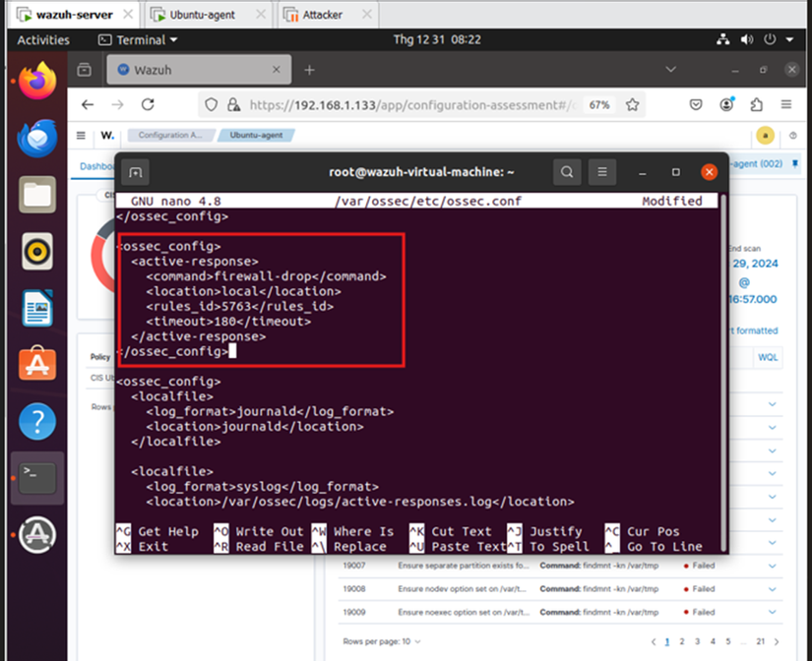Click the WQL query button
This screenshot has width=812, height=661.
coord(768,358)
